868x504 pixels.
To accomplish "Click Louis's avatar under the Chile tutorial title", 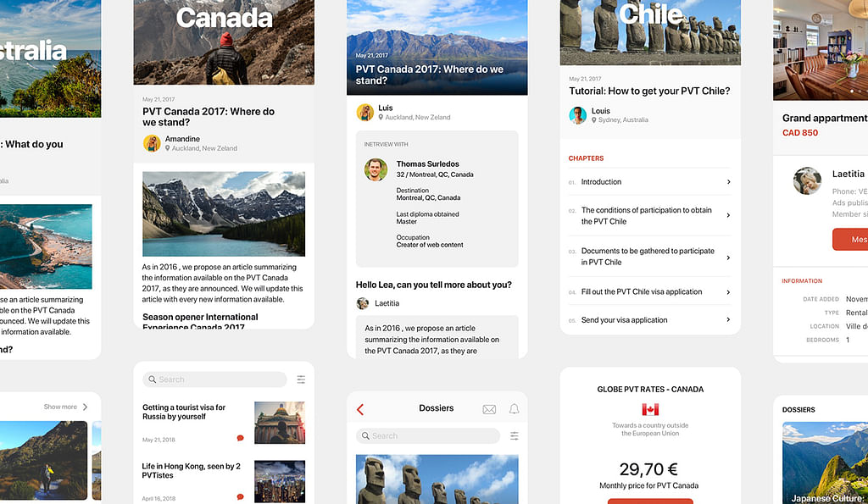I will pyautogui.click(x=578, y=115).
